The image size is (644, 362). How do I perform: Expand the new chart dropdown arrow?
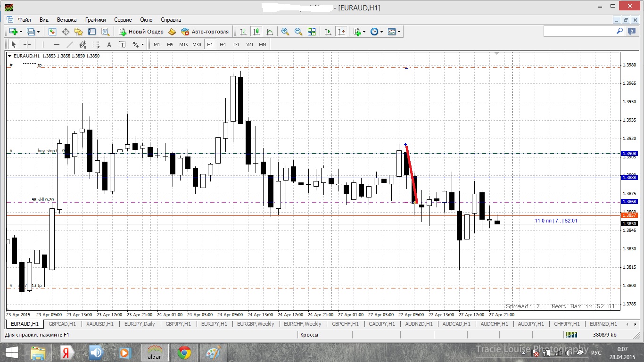(21, 32)
